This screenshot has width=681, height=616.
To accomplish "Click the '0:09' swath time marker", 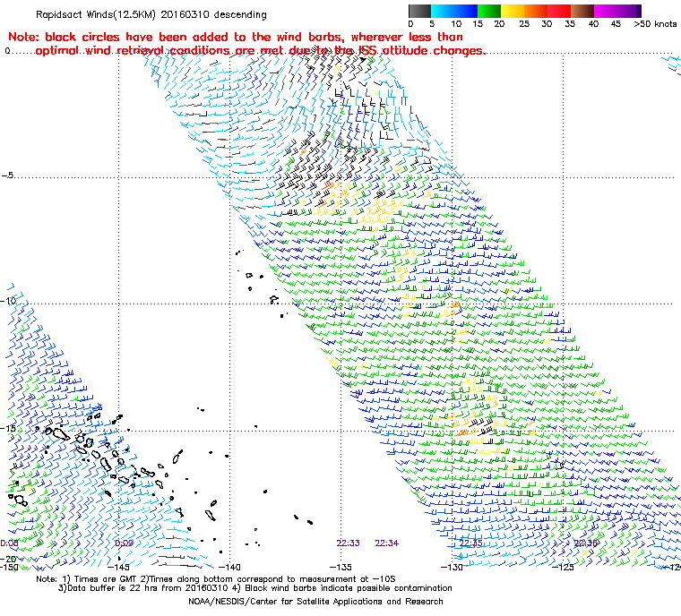I will pos(125,543).
